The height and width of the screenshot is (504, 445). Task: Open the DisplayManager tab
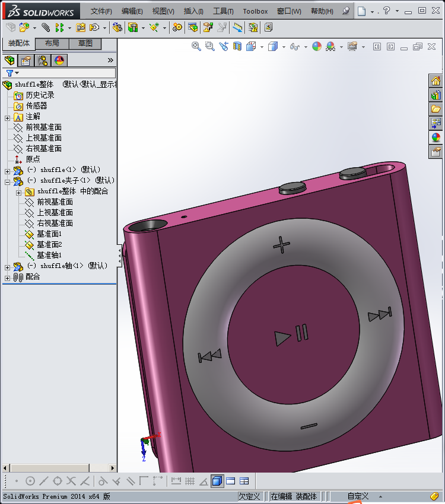coord(59,60)
